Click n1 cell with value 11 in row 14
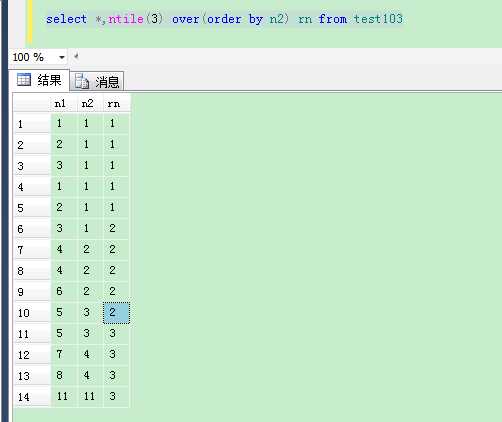This screenshot has height=422, width=502. tap(64, 396)
